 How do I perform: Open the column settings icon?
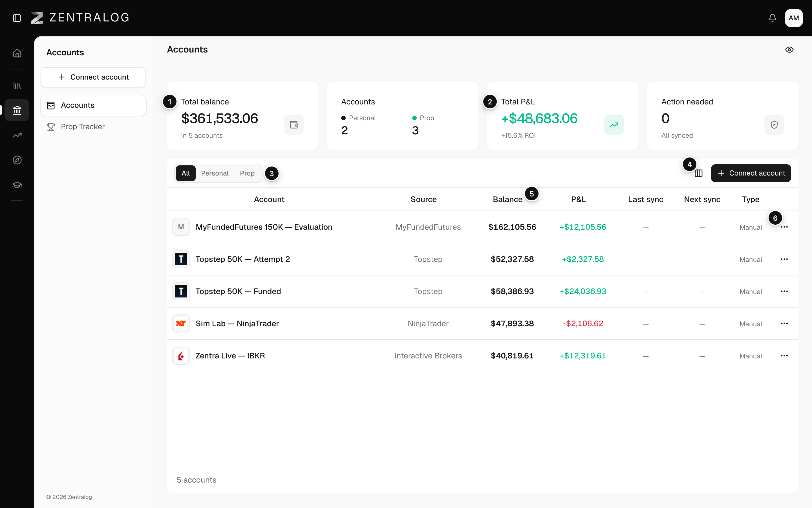[699, 173]
